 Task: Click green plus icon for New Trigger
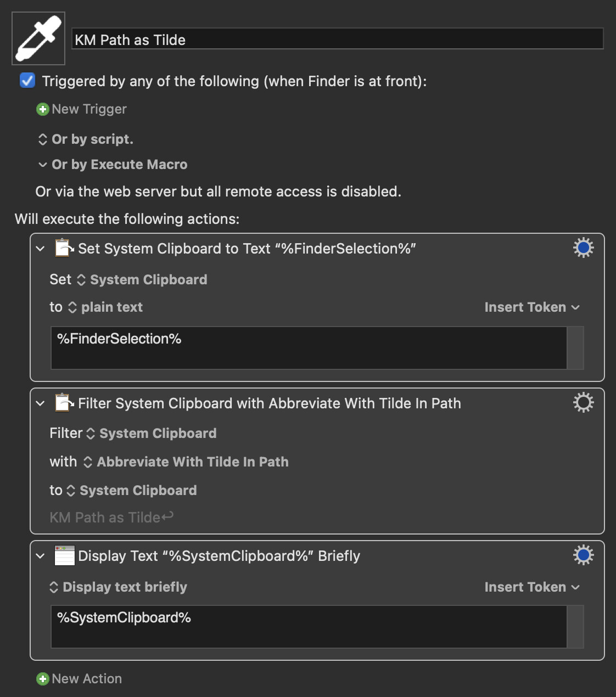point(42,109)
